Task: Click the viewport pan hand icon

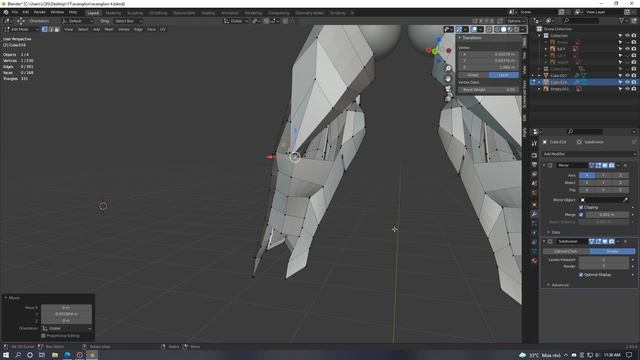Action: 448,78
